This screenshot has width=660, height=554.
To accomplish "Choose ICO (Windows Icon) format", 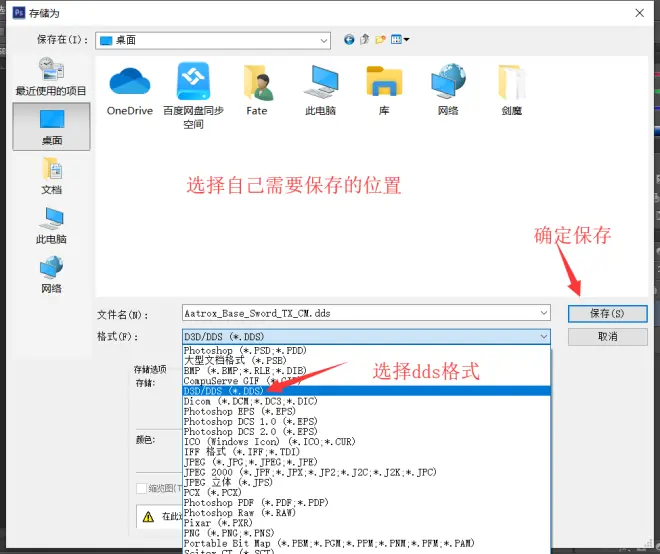I will [x=366, y=442].
